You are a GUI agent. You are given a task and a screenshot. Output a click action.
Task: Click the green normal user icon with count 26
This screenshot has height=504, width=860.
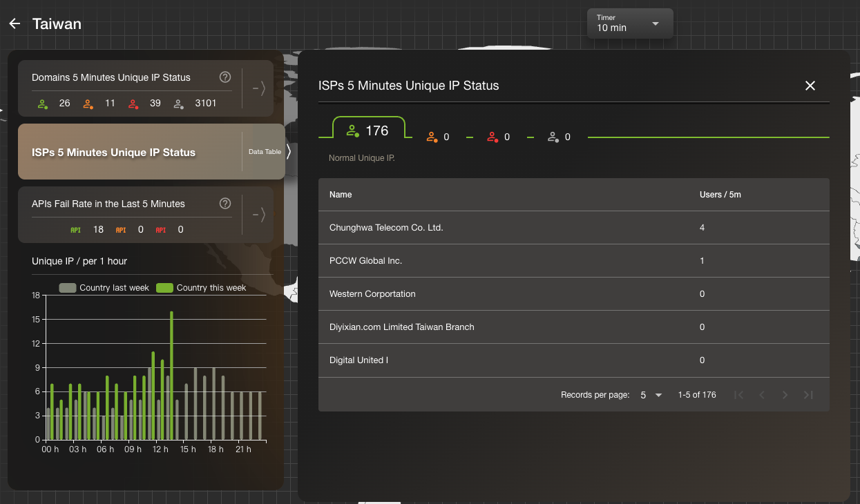(43, 104)
